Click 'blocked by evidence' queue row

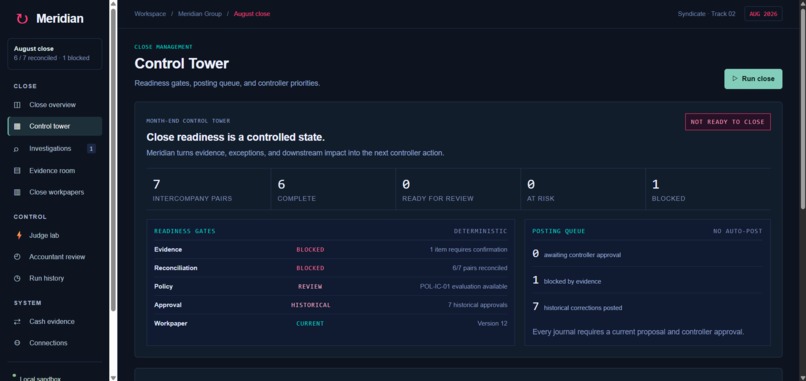pos(647,281)
